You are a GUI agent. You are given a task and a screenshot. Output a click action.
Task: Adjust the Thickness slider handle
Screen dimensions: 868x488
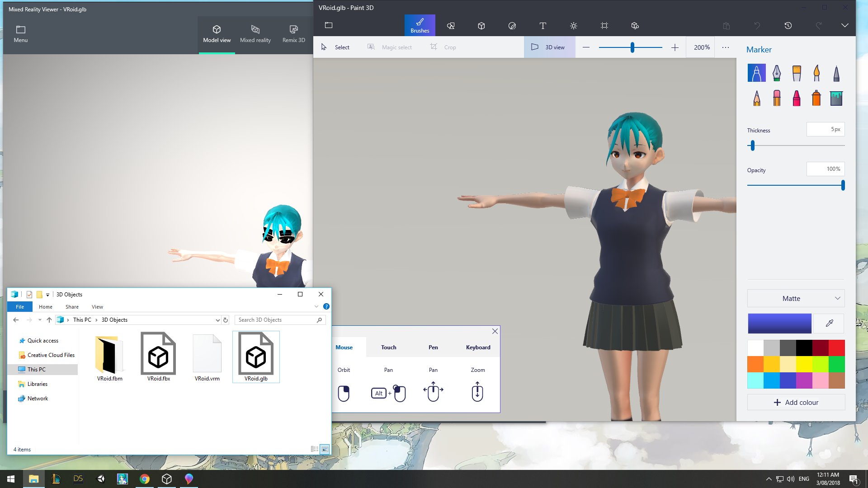coord(752,145)
